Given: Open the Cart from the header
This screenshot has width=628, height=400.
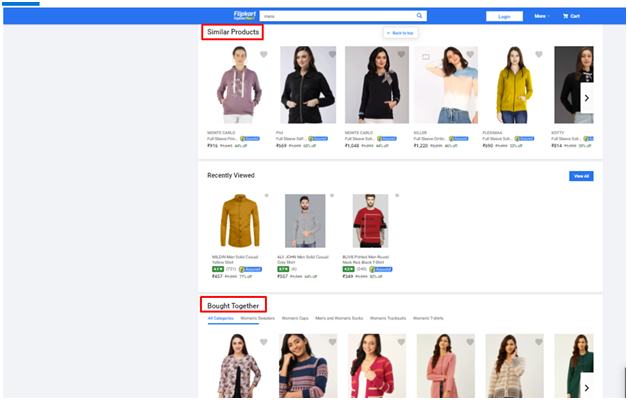Looking at the screenshot, I should pyautogui.click(x=571, y=16).
